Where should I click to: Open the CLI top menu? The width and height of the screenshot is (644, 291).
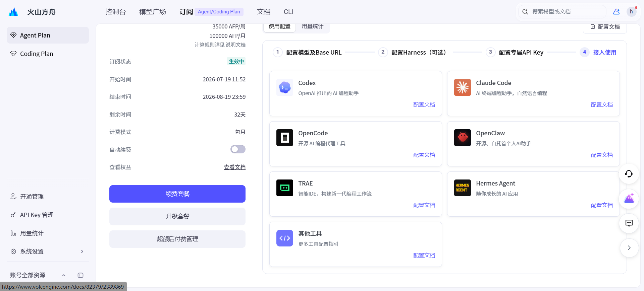288,12
